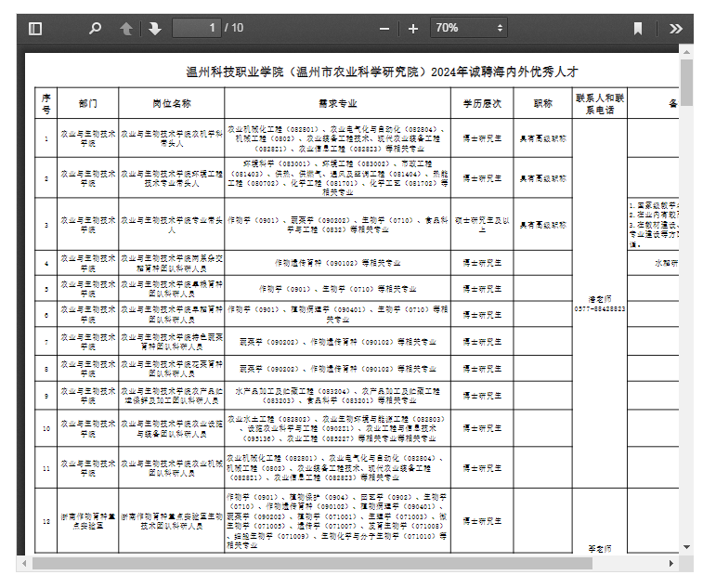Viewport: 703px width, 588px height.
Task: Zoom in with the plus button
Action: 413,29
